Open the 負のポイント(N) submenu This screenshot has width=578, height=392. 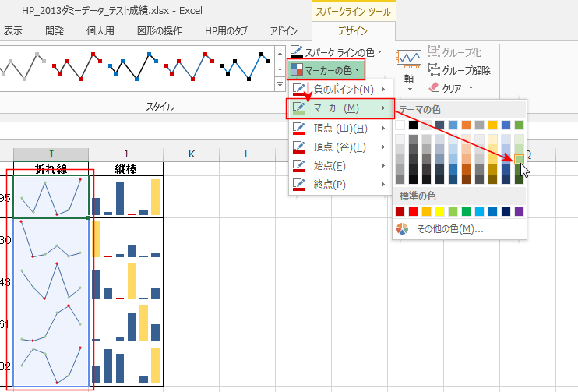(340, 90)
